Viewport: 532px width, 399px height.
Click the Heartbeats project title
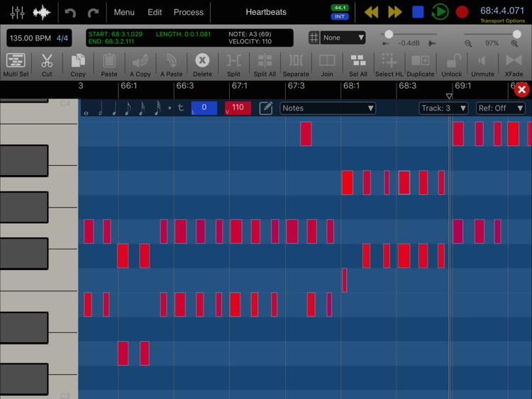pos(266,12)
